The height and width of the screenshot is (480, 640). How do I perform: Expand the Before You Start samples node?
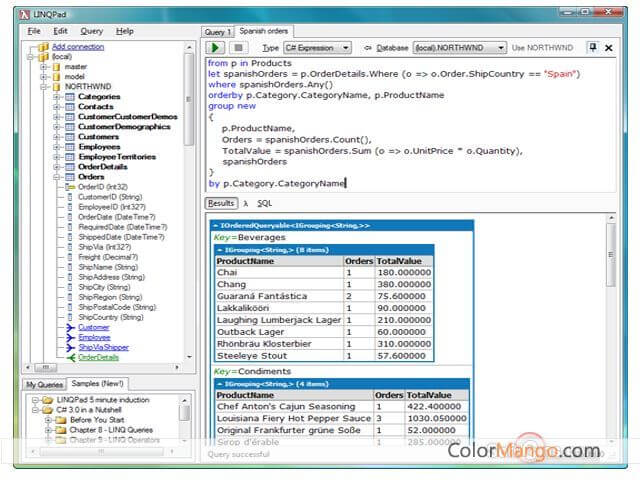click(x=48, y=420)
